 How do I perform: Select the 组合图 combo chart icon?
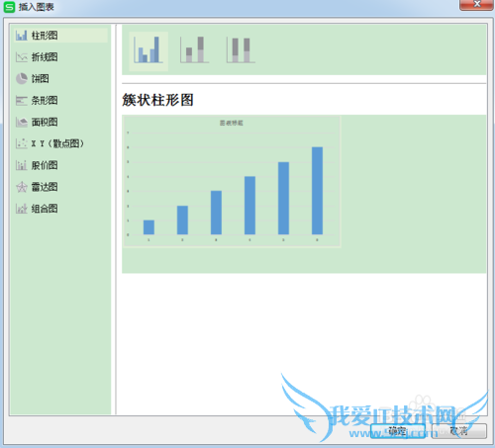(22, 209)
